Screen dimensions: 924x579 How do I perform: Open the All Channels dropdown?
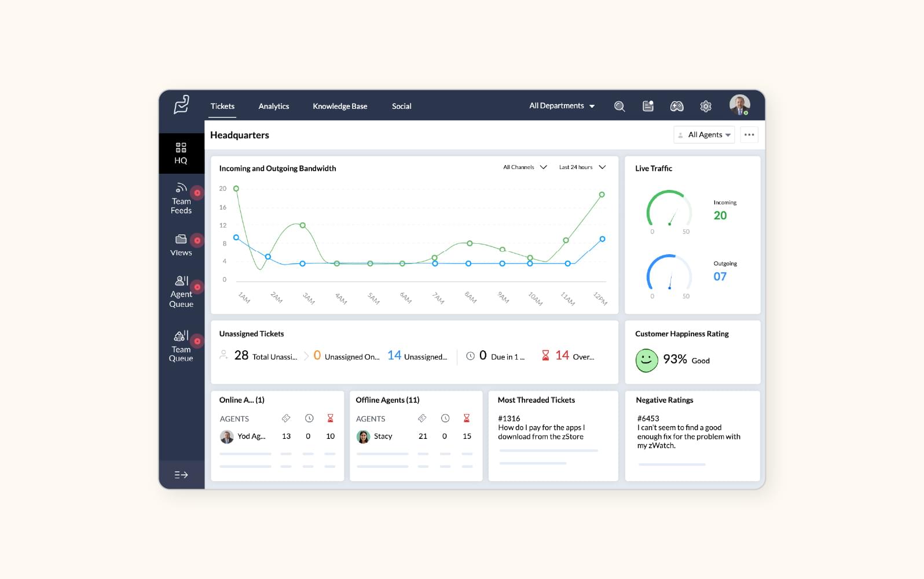pos(525,167)
